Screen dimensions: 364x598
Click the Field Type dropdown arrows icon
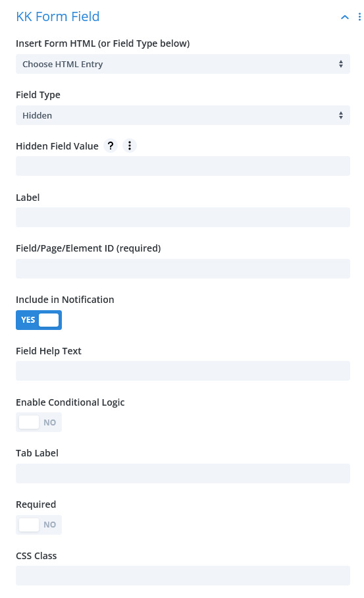(341, 115)
